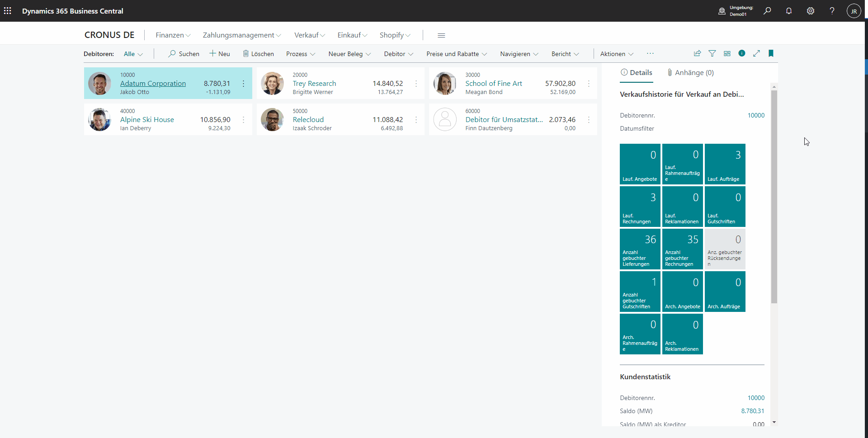Image resolution: width=868 pixels, height=438 pixels.
Task: Expand the Shopify menu
Action: (395, 35)
